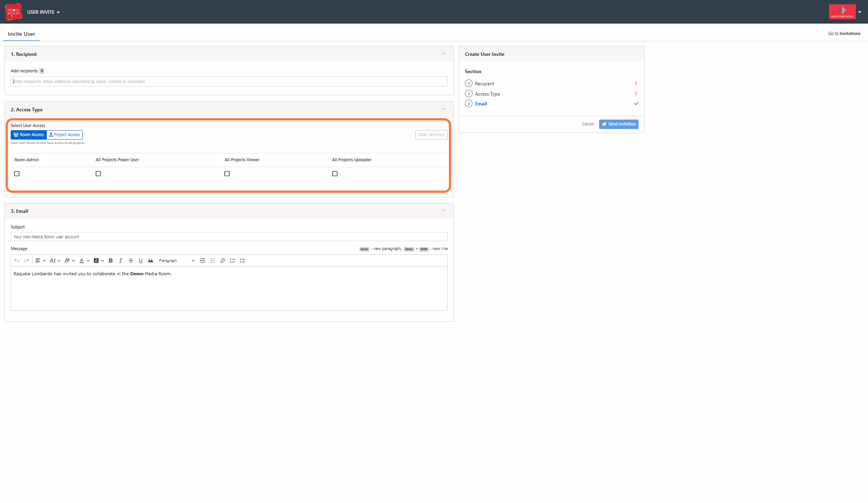
Task: Collapse the 1. Recipient section
Action: (x=443, y=54)
